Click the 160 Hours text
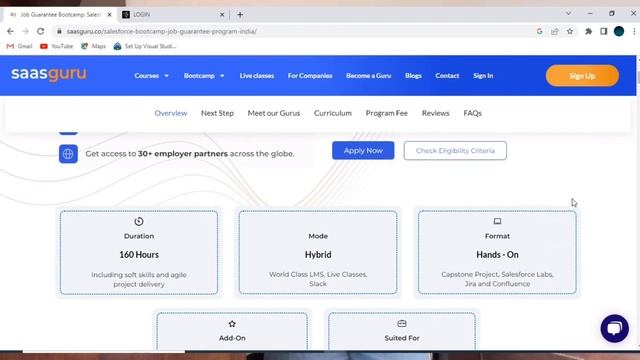The width and height of the screenshot is (640, 360). click(139, 255)
